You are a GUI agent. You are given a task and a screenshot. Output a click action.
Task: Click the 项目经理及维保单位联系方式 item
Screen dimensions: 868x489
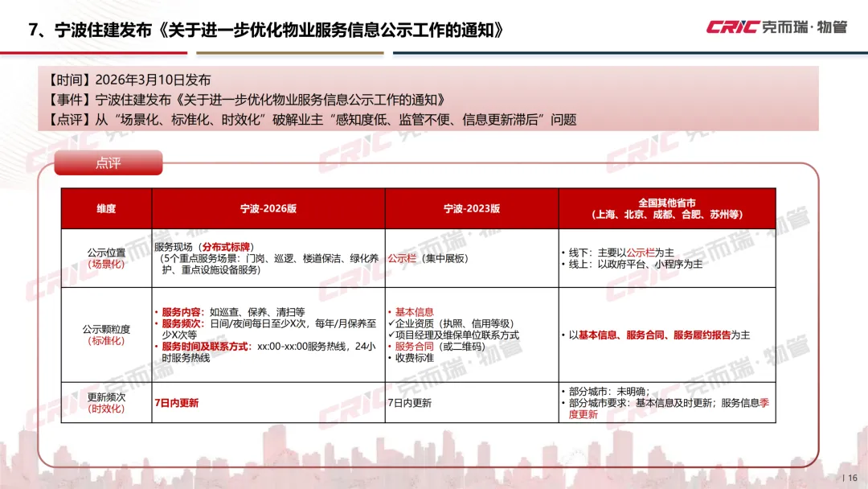pyautogui.click(x=454, y=335)
